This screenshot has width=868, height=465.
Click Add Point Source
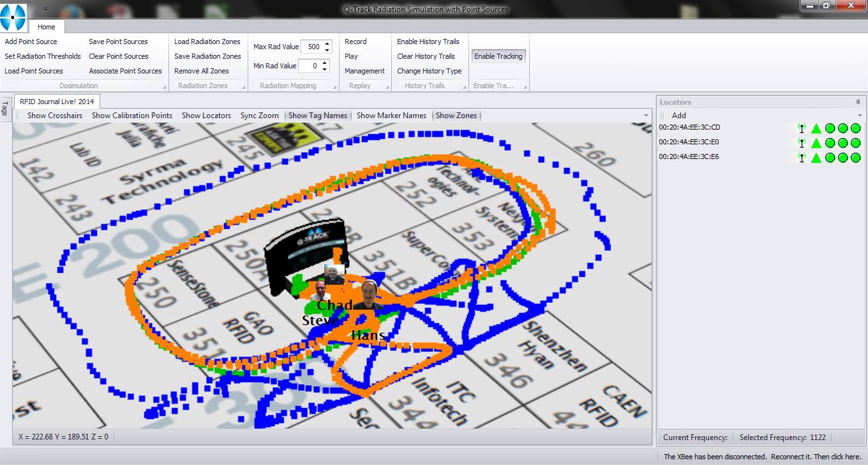(x=31, y=42)
